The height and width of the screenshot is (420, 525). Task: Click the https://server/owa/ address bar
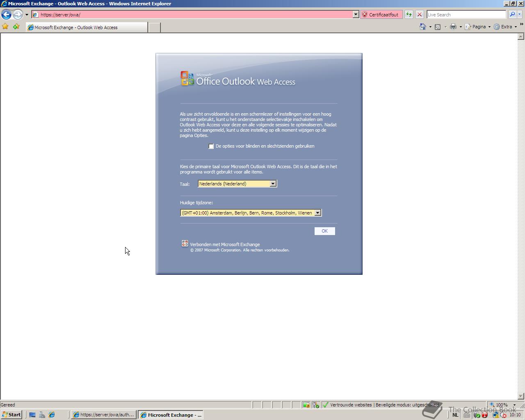192,14
